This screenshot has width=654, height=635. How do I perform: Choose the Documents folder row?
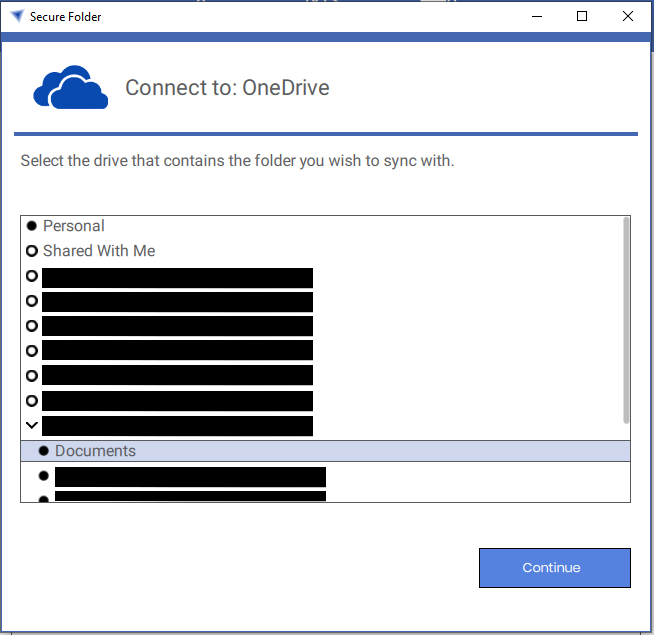(325, 451)
